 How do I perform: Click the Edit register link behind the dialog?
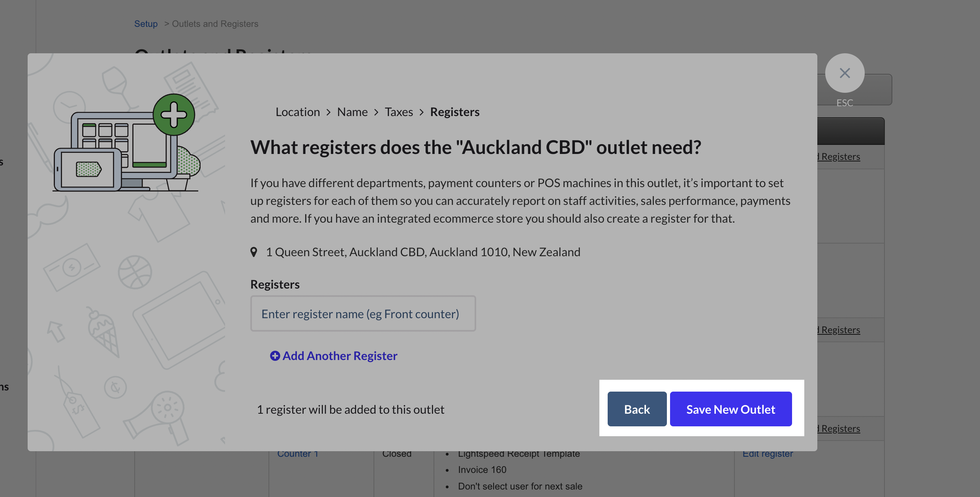point(768,454)
